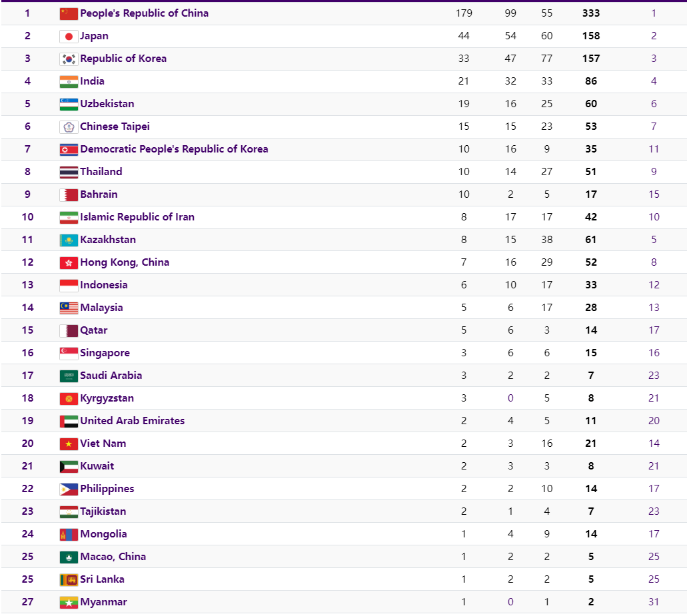
Task: Click the Bahrain flag icon
Action: point(69,194)
